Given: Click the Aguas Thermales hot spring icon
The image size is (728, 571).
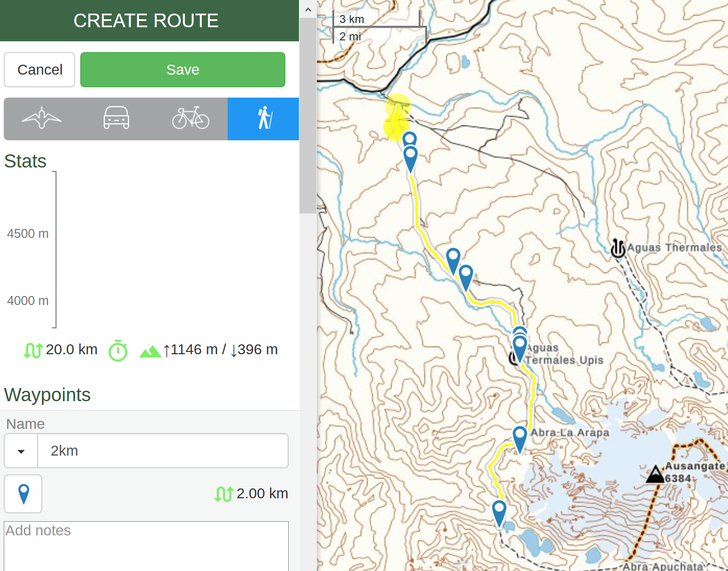Looking at the screenshot, I should tap(618, 248).
